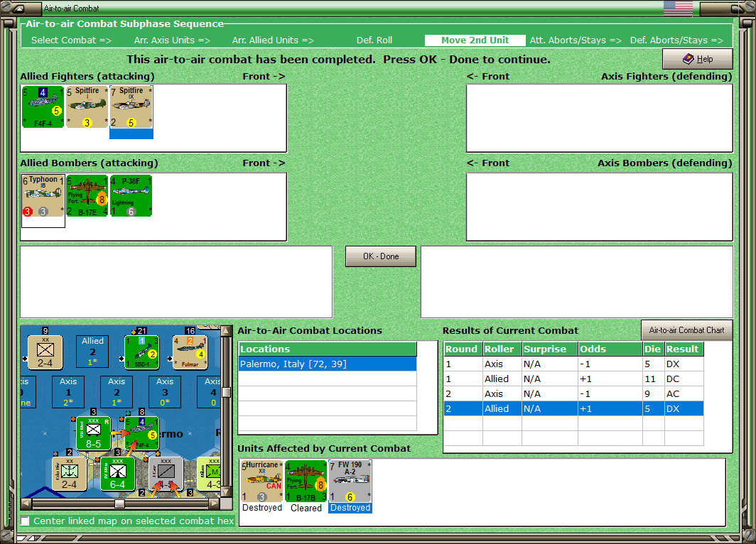Click the 2-4 naval unit on map
The height and width of the screenshot is (544, 756).
point(70,474)
